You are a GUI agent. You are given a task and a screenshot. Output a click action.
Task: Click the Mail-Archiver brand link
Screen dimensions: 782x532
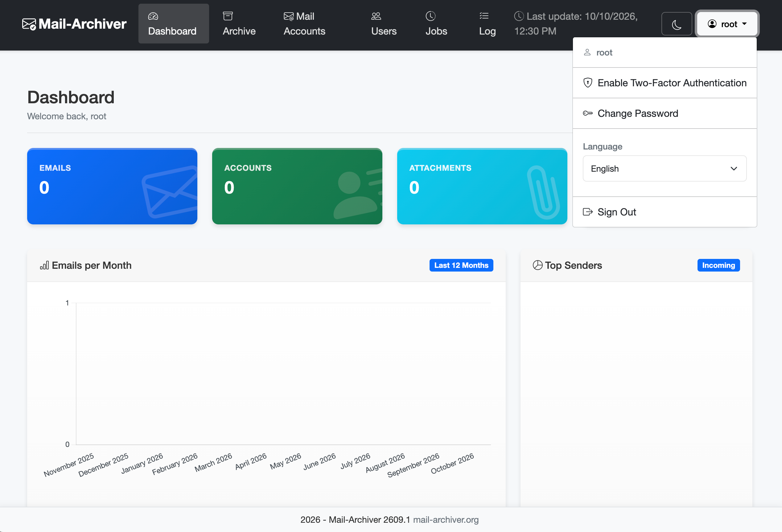click(74, 24)
